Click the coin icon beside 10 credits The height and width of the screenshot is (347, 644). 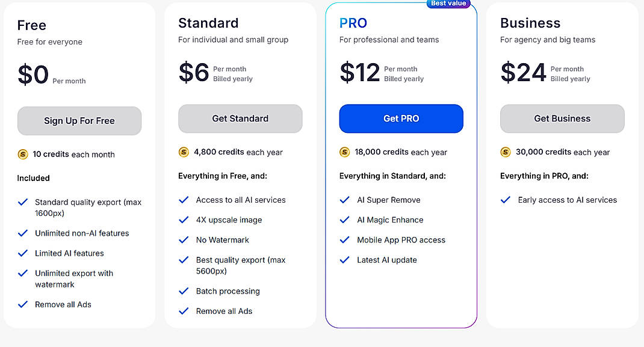coord(23,154)
